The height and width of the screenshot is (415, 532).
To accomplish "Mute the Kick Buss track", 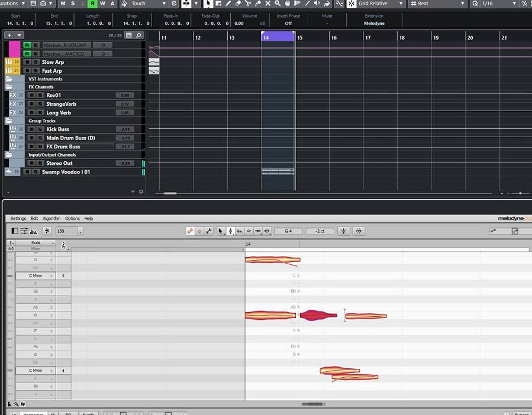I will (33, 129).
